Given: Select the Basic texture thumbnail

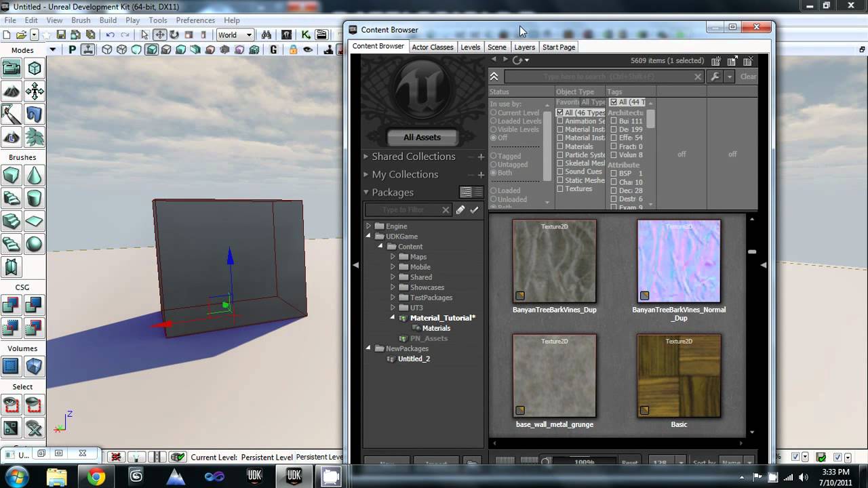Looking at the screenshot, I should (679, 375).
